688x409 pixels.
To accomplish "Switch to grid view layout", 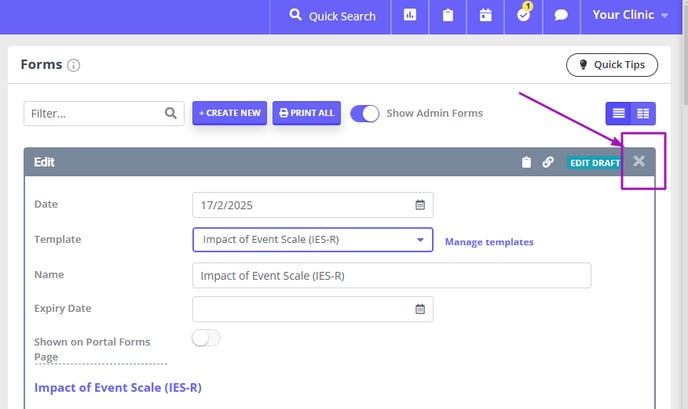I will point(643,114).
